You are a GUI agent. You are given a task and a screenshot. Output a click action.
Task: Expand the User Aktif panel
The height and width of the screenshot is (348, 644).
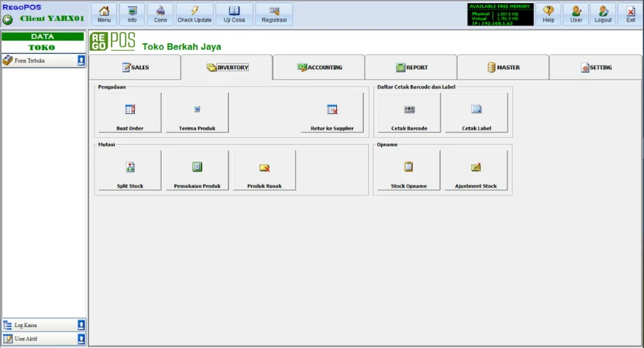[x=81, y=339]
